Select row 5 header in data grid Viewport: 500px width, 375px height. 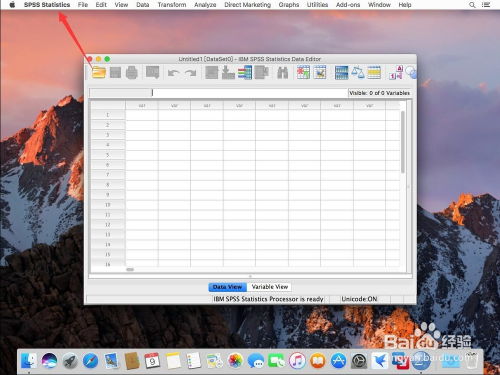(x=108, y=155)
